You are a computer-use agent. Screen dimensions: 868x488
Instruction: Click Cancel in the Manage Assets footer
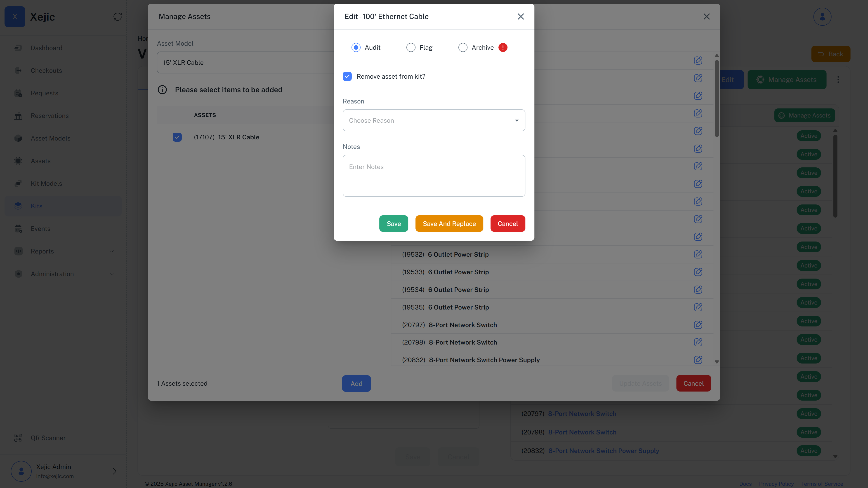(x=693, y=383)
